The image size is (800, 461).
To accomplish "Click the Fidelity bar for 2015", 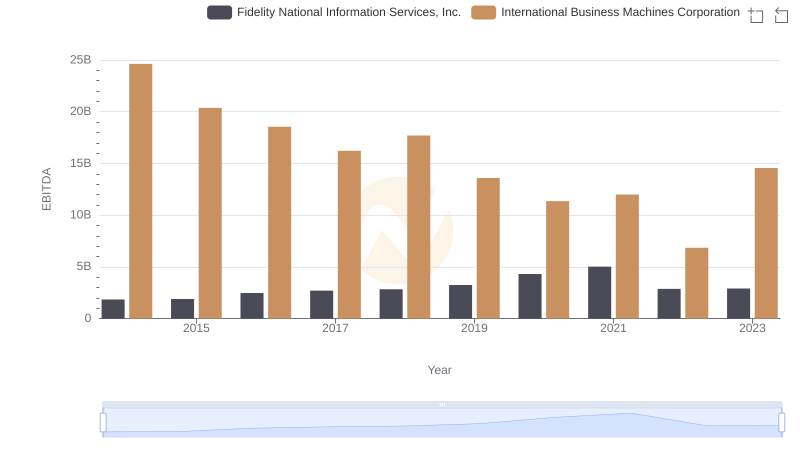I will (183, 309).
